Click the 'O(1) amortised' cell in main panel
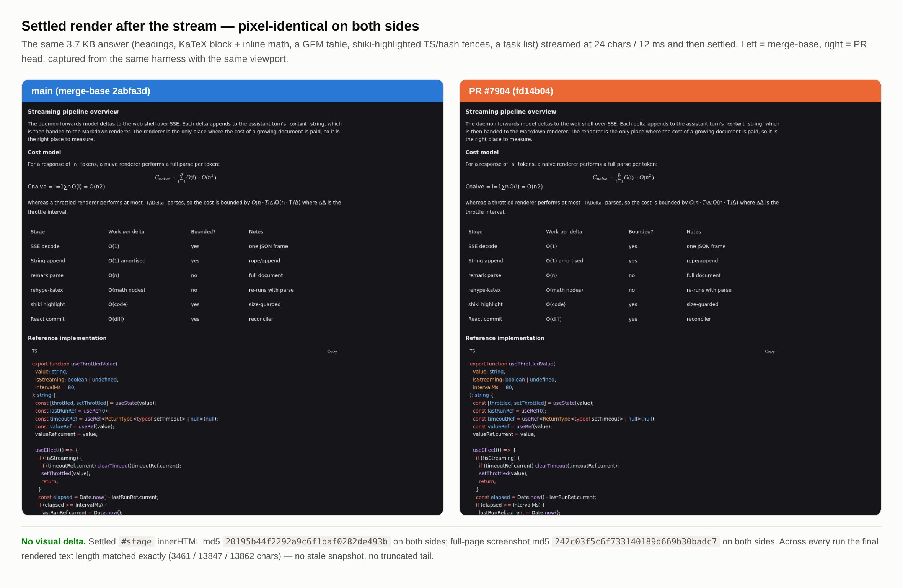Image resolution: width=903 pixels, height=588 pixels. pyautogui.click(x=127, y=261)
